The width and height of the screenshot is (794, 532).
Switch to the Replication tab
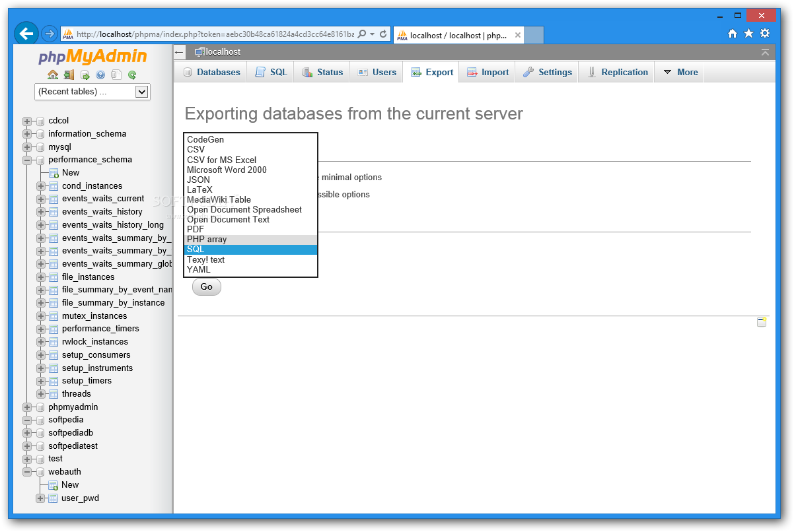617,72
